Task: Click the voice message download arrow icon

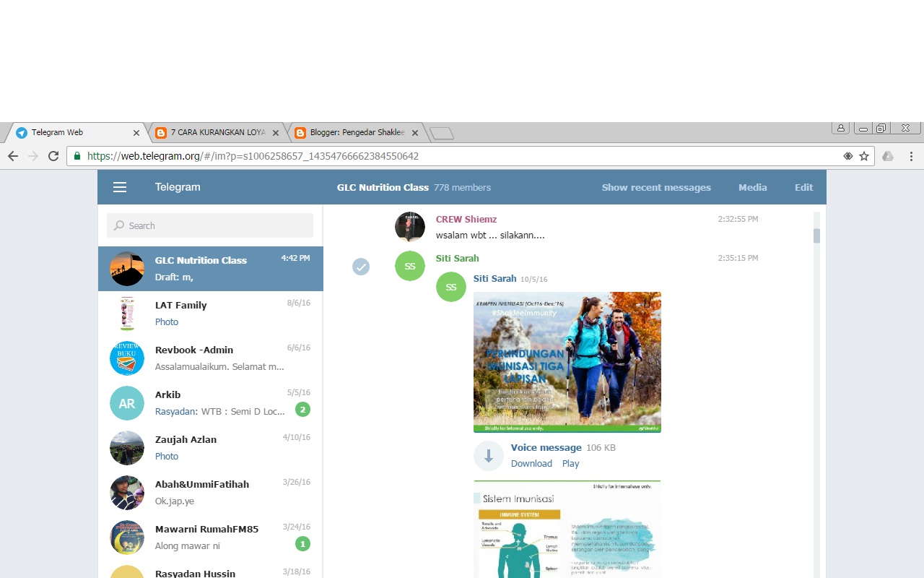Action: click(488, 456)
